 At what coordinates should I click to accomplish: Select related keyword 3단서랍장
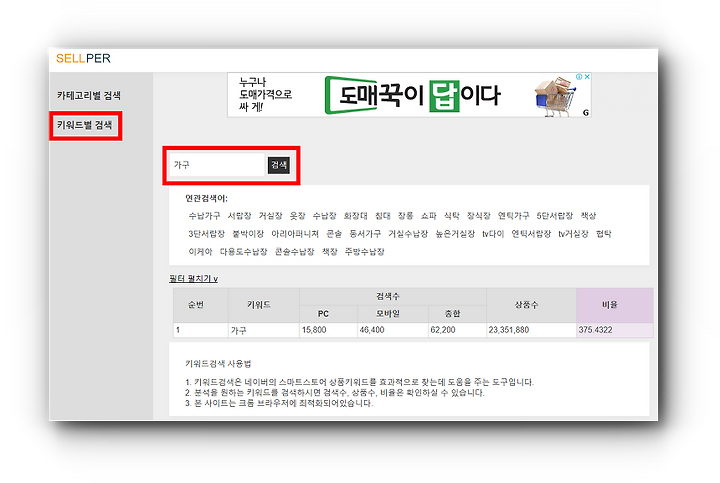pyautogui.click(x=207, y=234)
